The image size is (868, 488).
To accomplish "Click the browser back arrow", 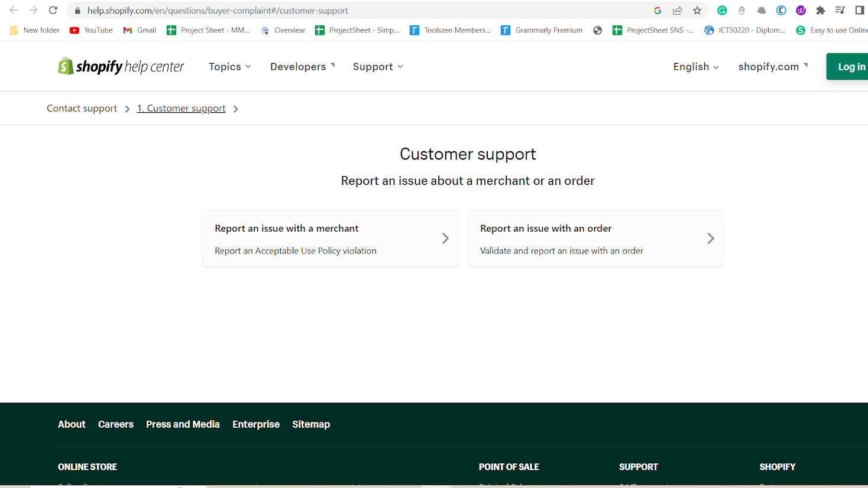I will (14, 10).
